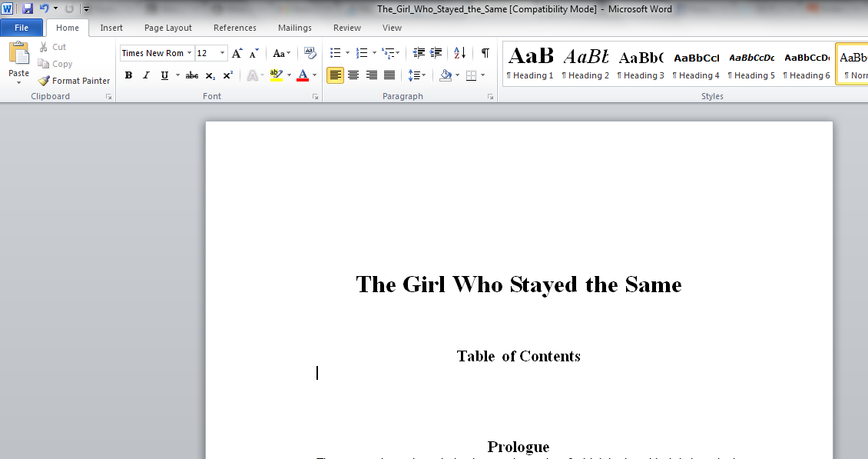Switch to the Page Layout tab
Screen dimensions: 868x459
point(168,28)
